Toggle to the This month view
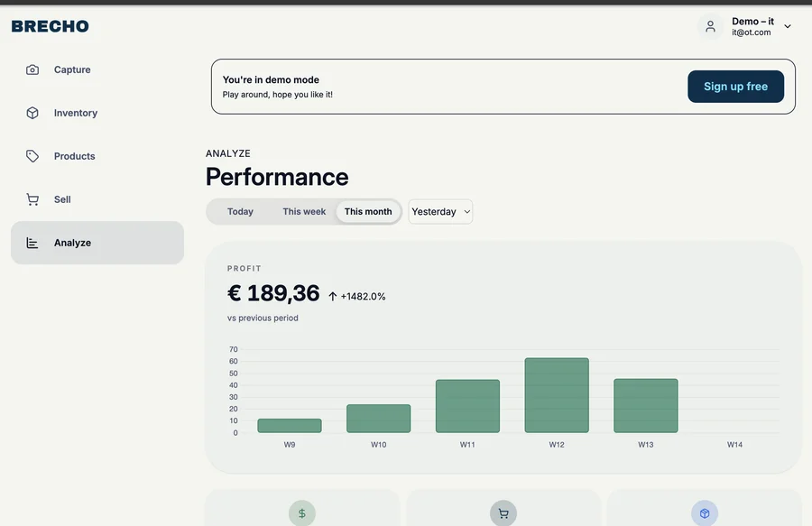 pos(367,211)
